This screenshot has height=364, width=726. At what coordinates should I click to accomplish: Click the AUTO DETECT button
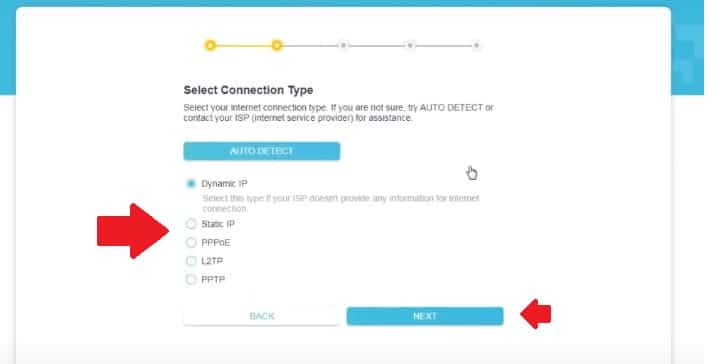point(262,151)
